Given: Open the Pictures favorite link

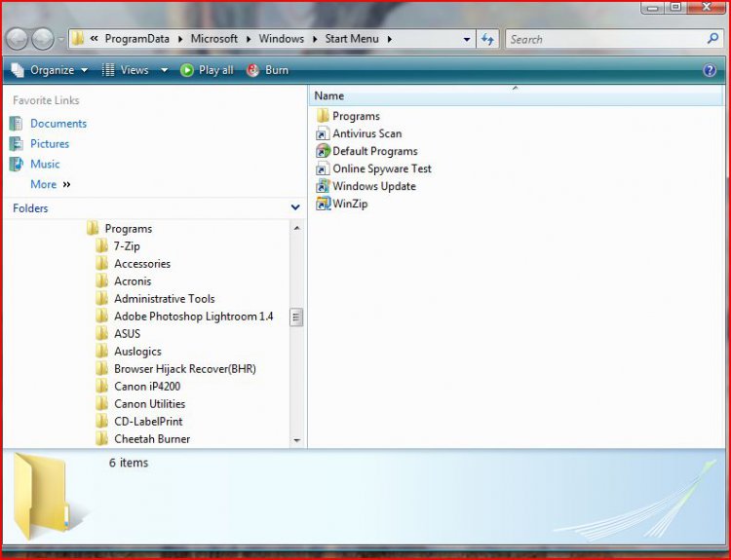Looking at the screenshot, I should [x=50, y=144].
